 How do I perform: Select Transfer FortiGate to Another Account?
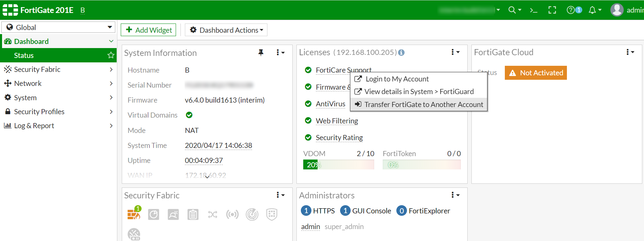pos(419,105)
